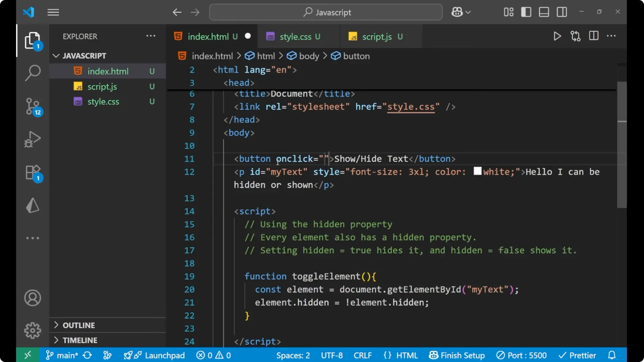The image size is (644, 362).
Task: Run the code with the play button
Action: point(557,36)
